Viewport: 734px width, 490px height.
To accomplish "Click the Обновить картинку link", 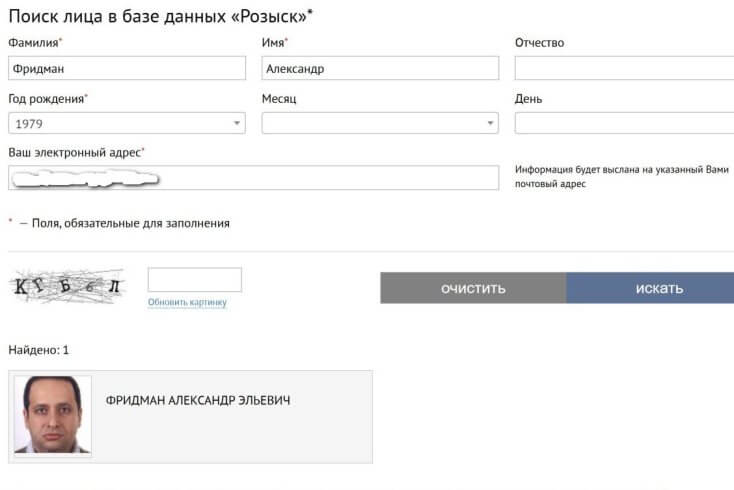I will coord(187,302).
